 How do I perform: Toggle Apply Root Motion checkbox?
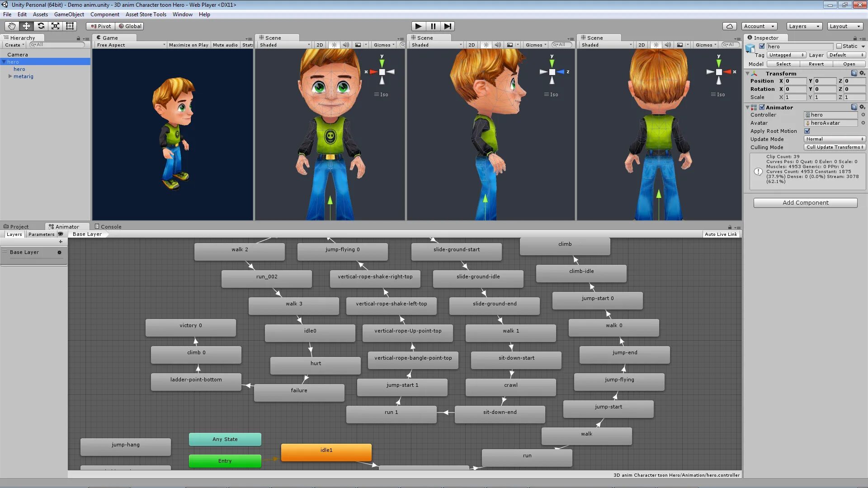coord(808,131)
